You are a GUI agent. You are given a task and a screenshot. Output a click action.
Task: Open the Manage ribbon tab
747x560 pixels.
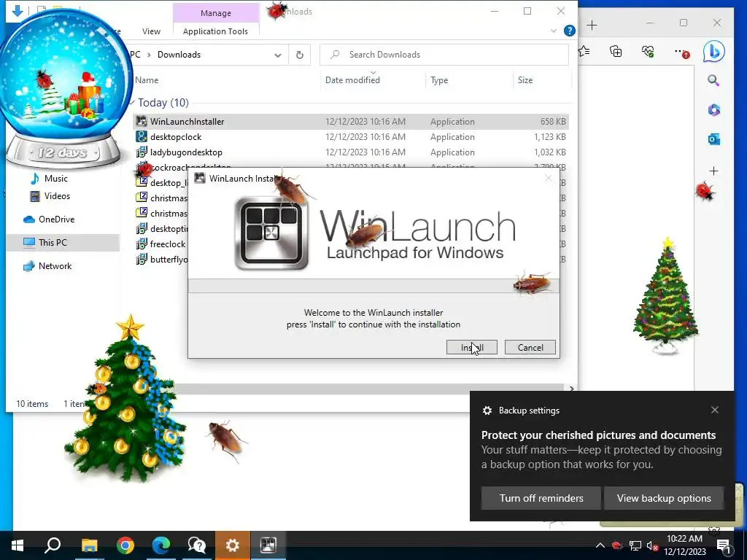coord(216,13)
